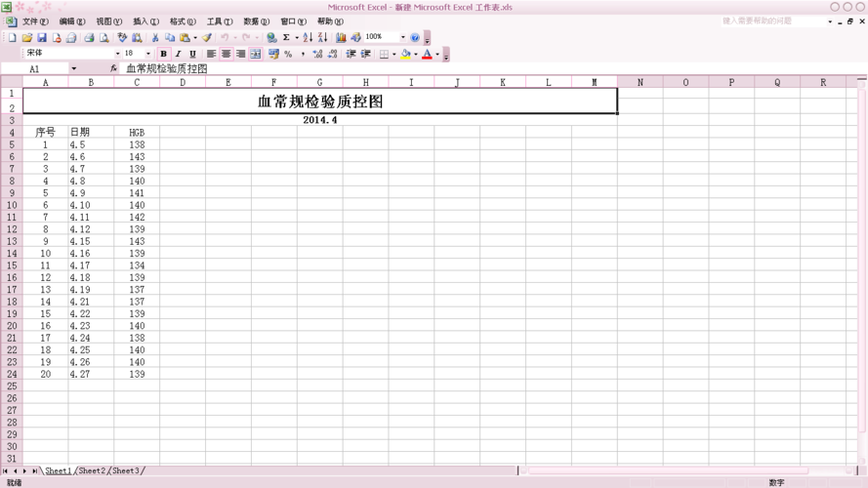
Task: Select the HGB header cell
Action: (137, 132)
